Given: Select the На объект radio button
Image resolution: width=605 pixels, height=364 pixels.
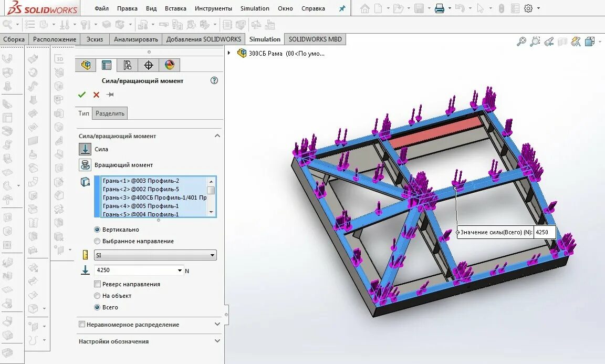Looking at the screenshot, I should point(97,296).
